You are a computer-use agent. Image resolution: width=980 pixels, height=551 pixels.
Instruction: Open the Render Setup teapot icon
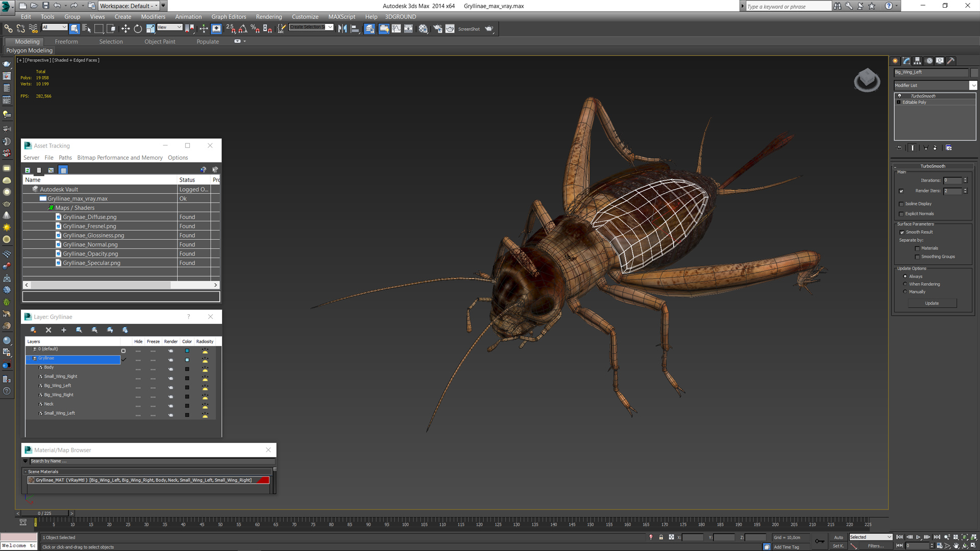(437, 29)
